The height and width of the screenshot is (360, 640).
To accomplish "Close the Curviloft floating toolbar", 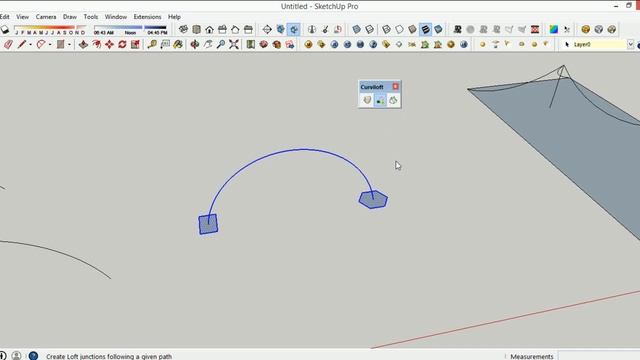I will pyautogui.click(x=396, y=87).
